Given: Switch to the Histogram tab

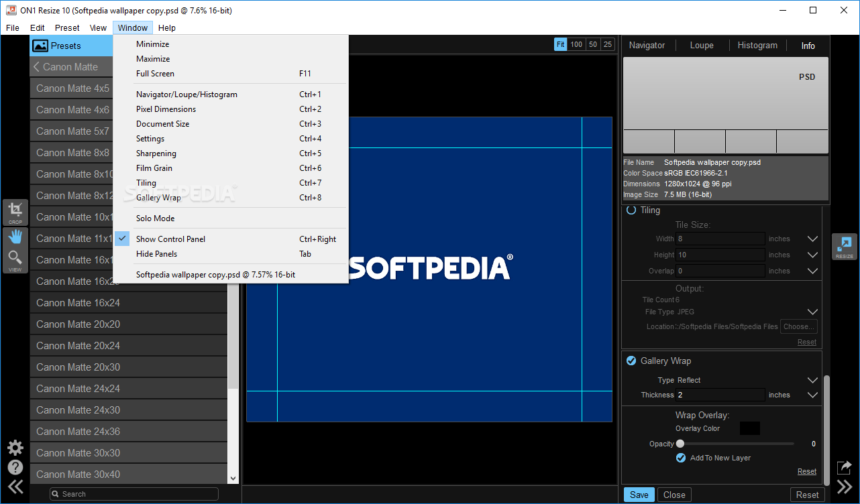Looking at the screenshot, I should click(x=757, y=46).
